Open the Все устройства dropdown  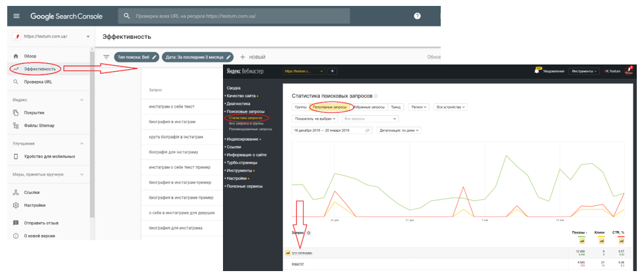tap(451, 107)
